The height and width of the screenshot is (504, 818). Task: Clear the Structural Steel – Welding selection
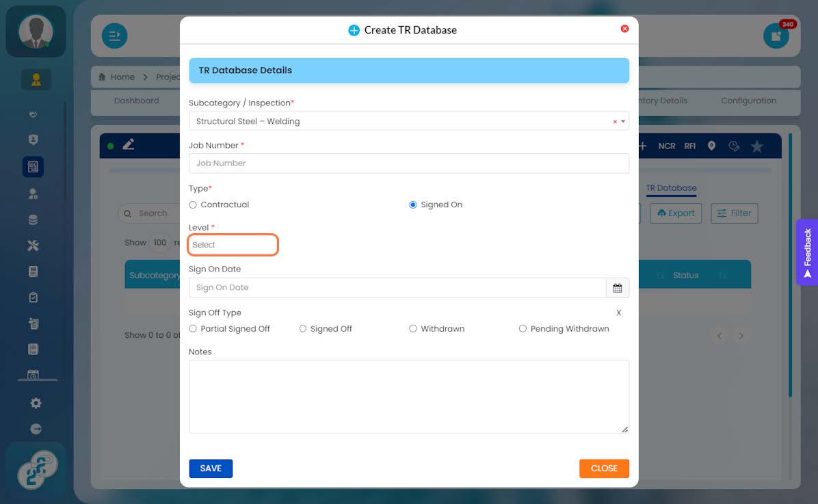coord(615,122)
